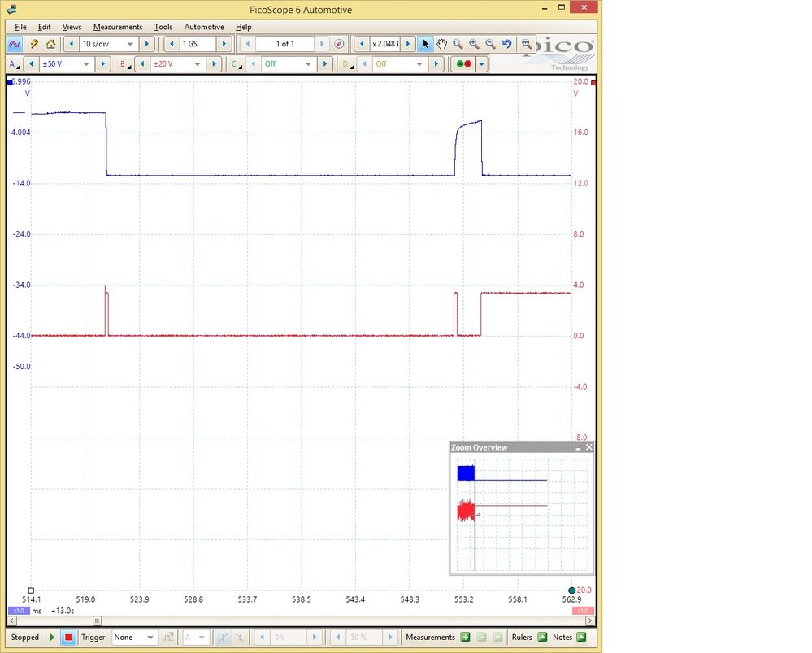Decrease Channel B range with left arrow
The image size is (812, 653).
(x=142, y=64)
